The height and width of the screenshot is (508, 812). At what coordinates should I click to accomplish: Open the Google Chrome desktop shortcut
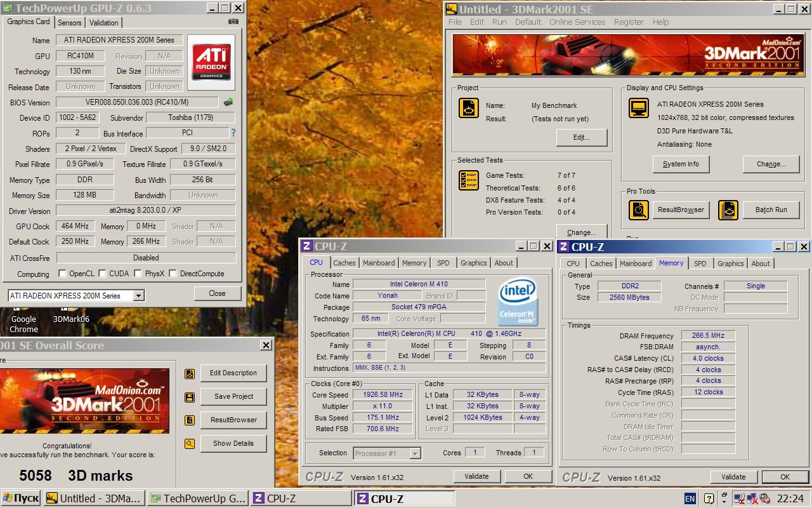click(x=23, y=319)
